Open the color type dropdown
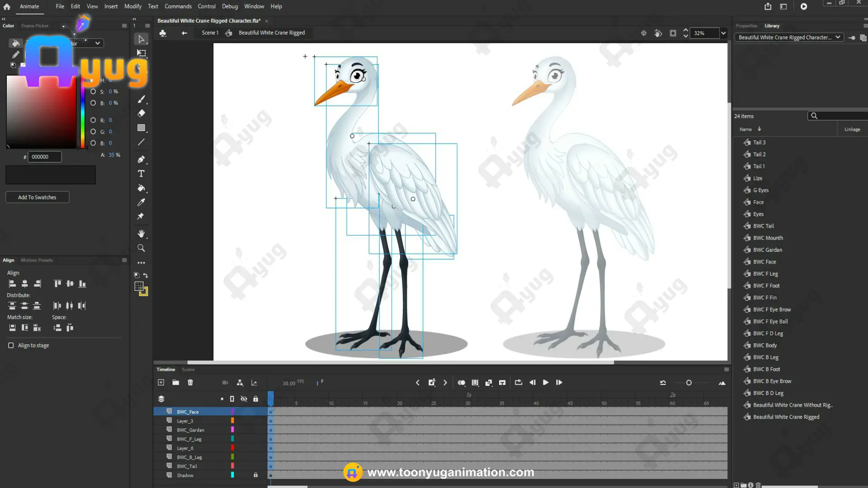 [86, 43]
